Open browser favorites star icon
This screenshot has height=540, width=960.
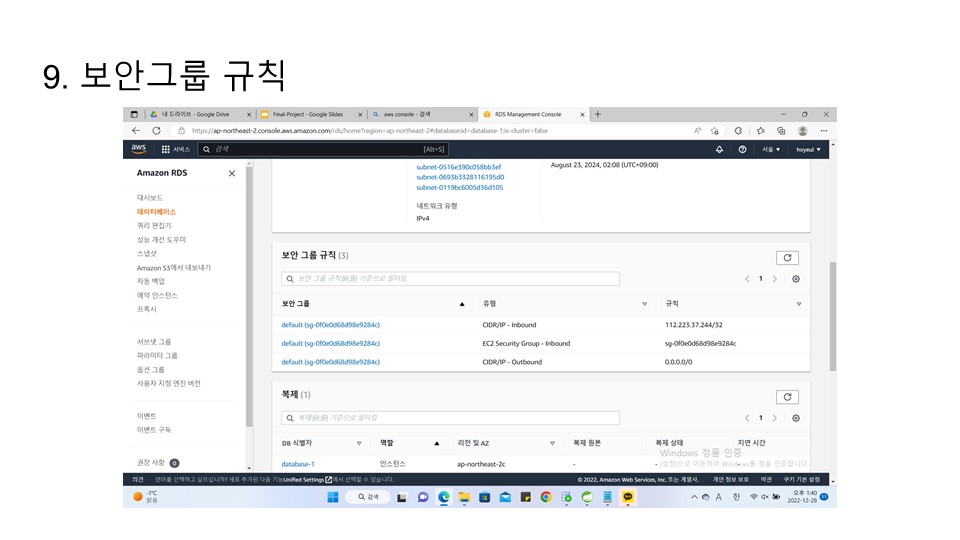coord(760,130)
